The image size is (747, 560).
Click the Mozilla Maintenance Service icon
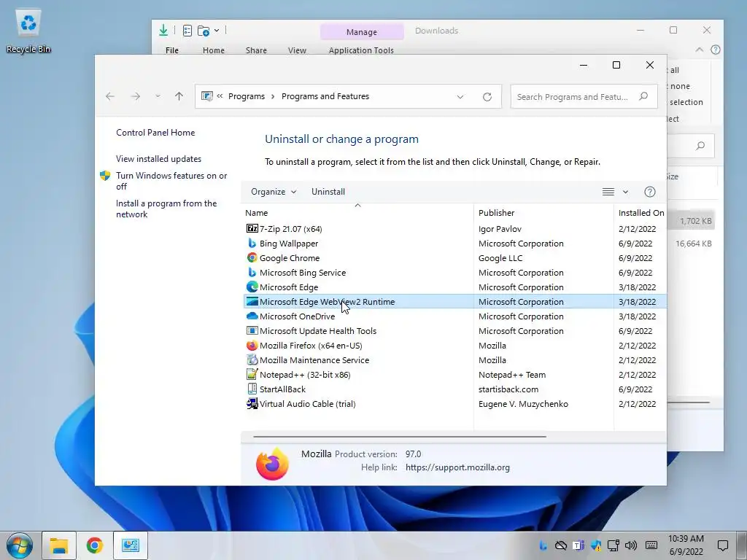coord(252,360)
